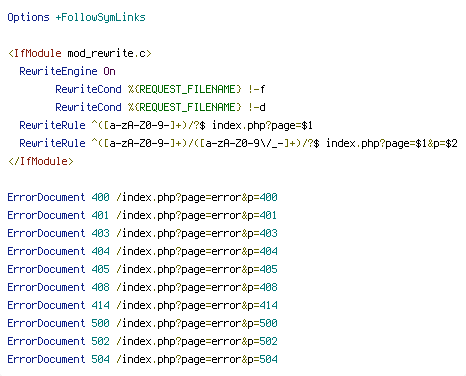
Task: Click the ErrorDocument 414 code number
Action: pyautogui.click(x=100, y=305)
